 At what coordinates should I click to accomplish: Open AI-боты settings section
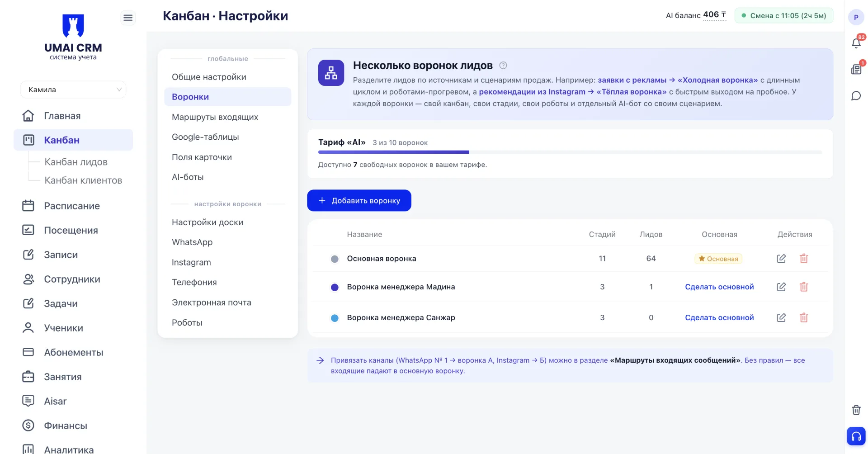tap(227, 177)
